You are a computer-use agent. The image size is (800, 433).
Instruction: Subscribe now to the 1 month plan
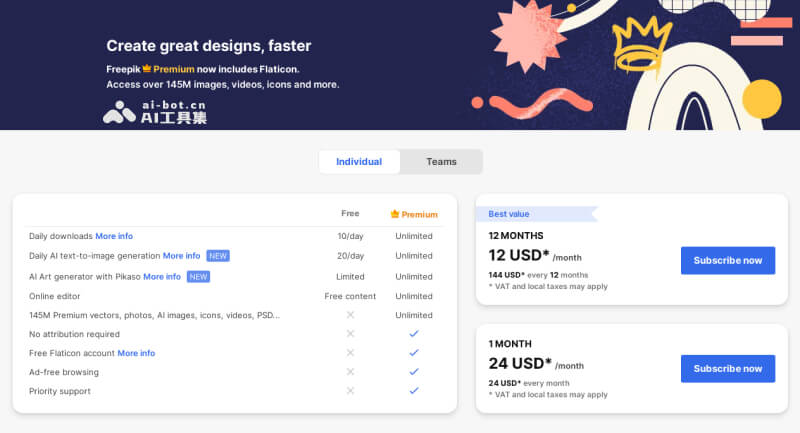point(728,368)
